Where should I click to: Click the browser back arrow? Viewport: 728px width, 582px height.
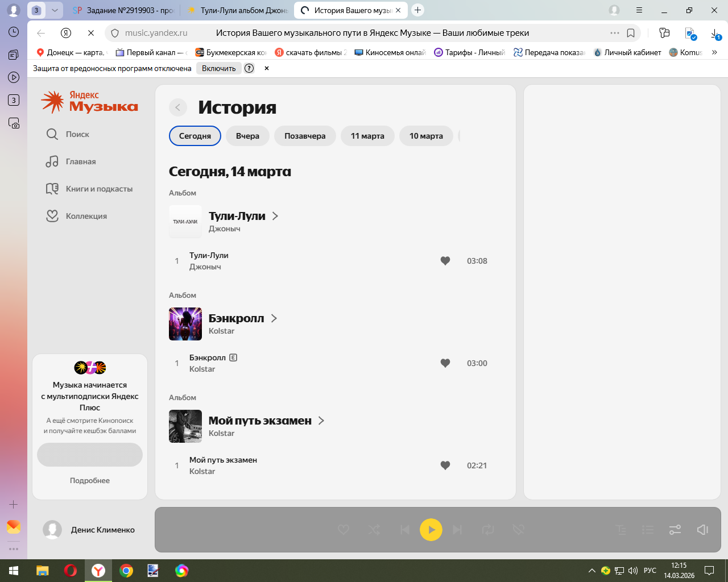pos(41,33)
